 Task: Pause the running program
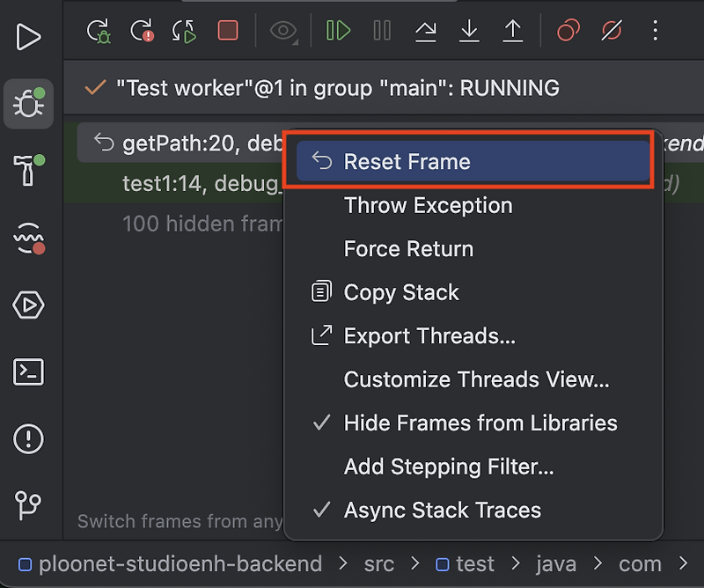tap(382, 29)
